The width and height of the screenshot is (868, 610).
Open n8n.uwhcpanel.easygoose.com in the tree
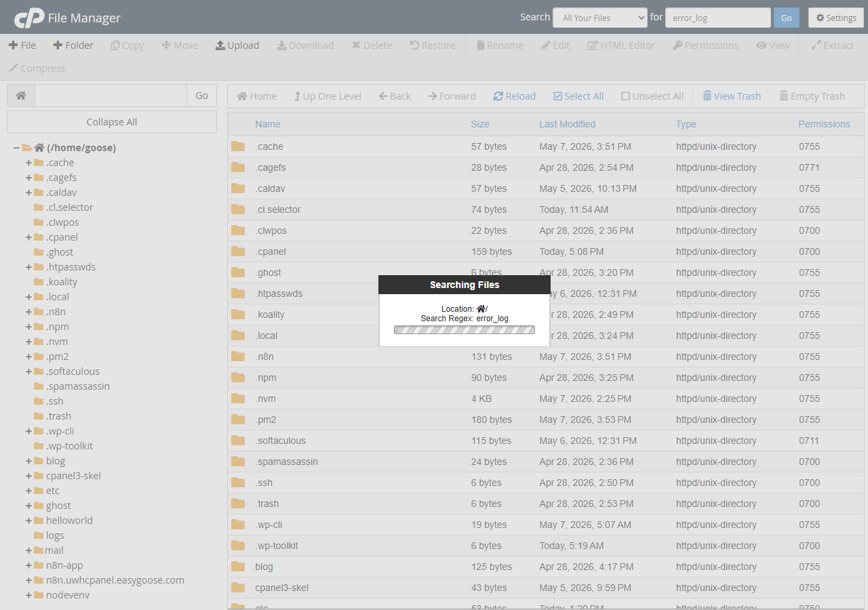[115, 580]
